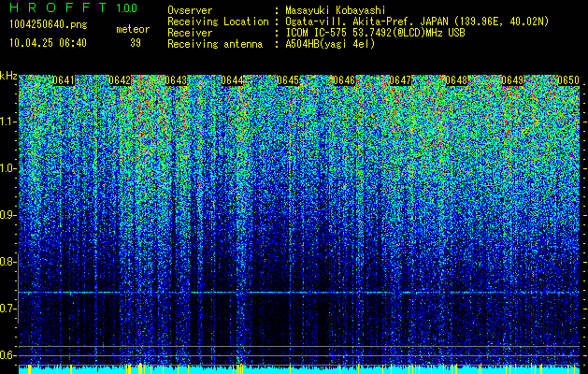Click the ICOM IC-575 53.7492 MHz receiver text
Screen dimensions: 588x374
(375, 33)
